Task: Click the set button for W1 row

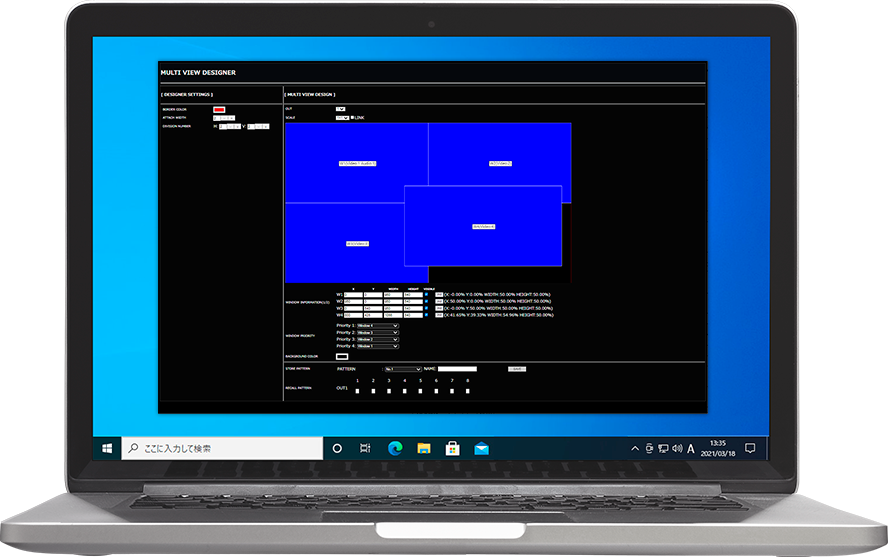Action: (438, 294)
